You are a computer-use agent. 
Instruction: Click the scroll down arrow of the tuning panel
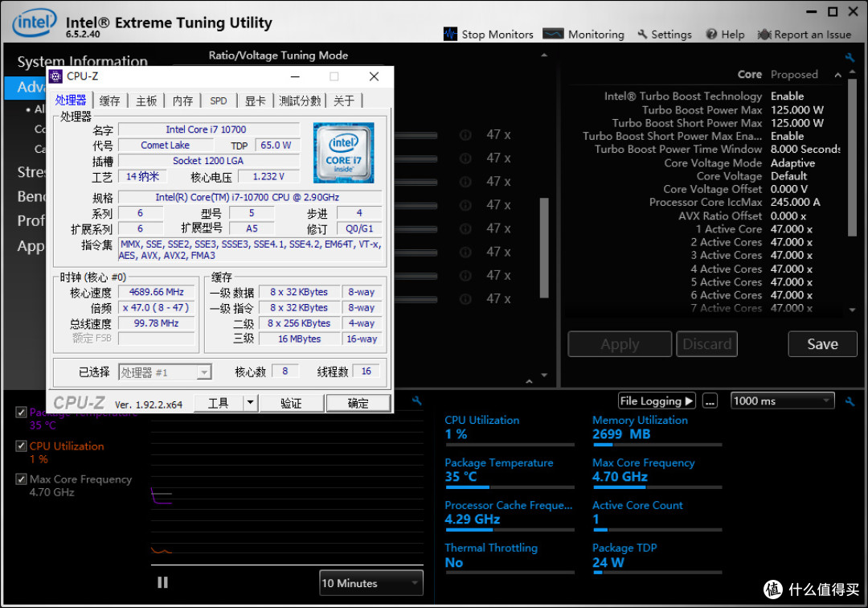pyautogui.click(x=544, y=375)
